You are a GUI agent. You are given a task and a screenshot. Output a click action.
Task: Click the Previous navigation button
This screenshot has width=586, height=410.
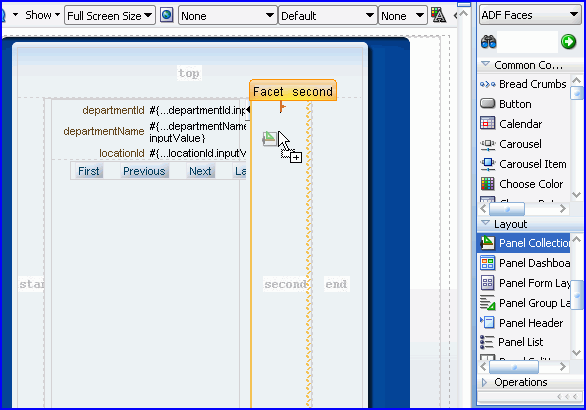[144, 171]
